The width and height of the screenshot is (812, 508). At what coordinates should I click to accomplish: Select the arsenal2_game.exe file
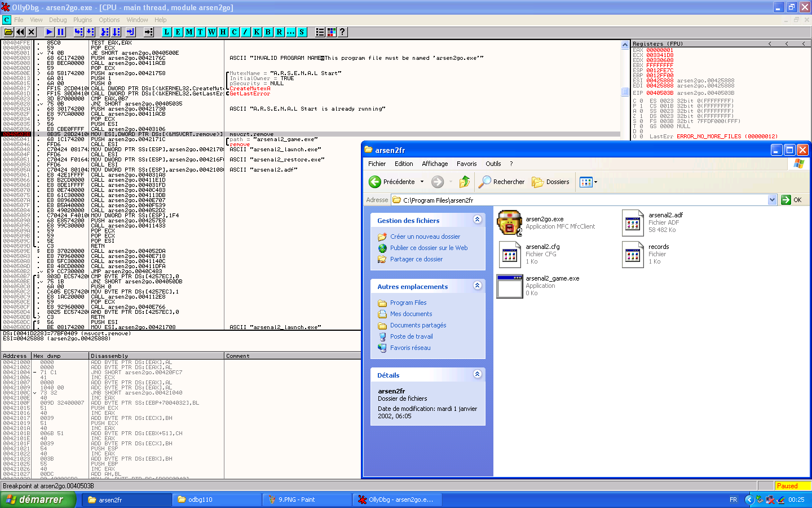538,286
